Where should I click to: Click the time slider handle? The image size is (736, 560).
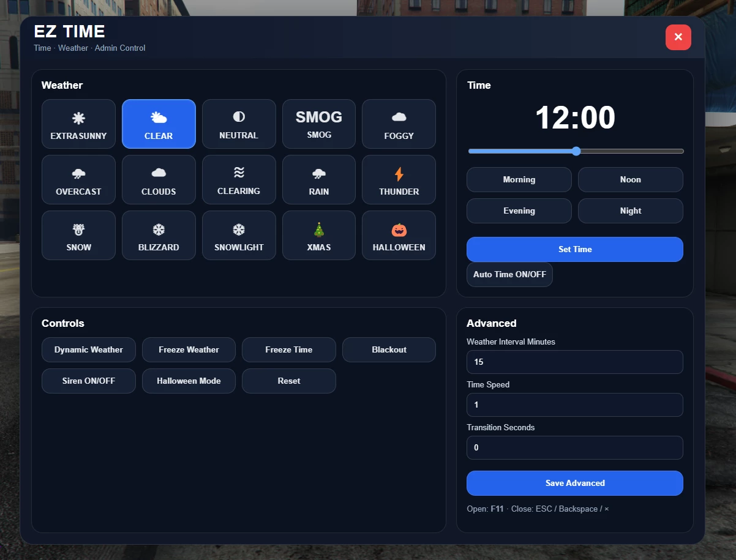[576, 151]
